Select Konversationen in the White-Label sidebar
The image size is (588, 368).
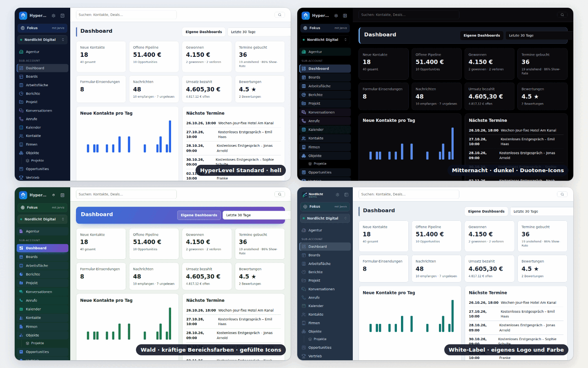click(325, 289)
